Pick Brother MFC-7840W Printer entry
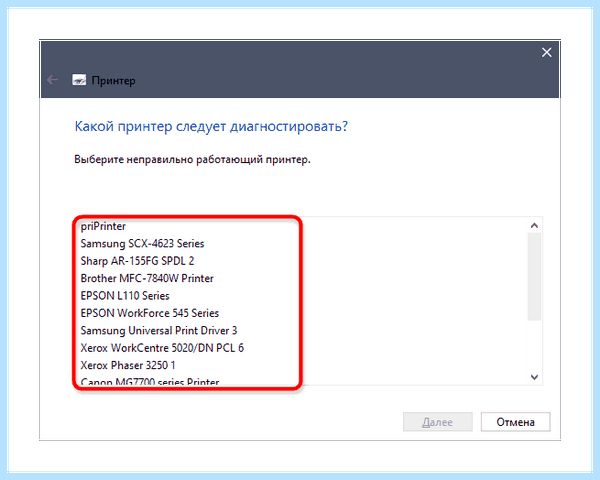 147,278
